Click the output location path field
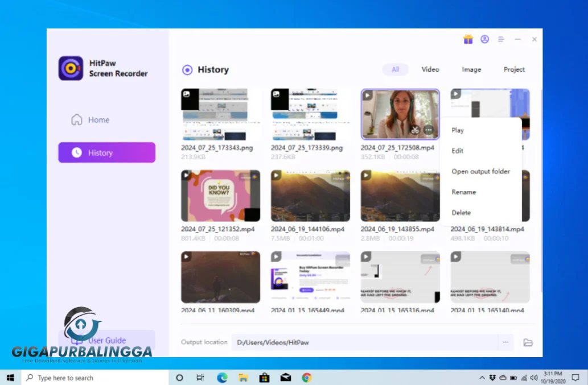Viewport: 588px width, 385px height. [342, 342]
